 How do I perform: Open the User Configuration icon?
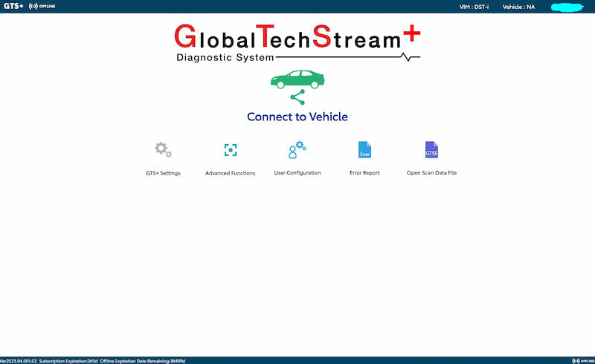tap(297, 150)
